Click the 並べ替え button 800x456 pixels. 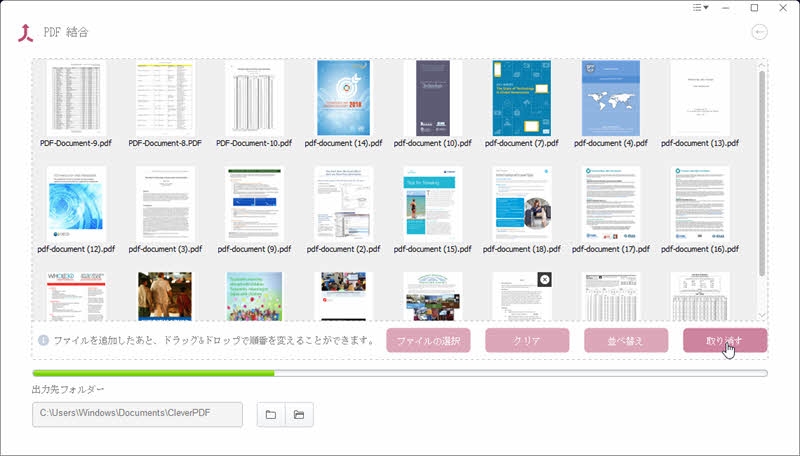626,340
